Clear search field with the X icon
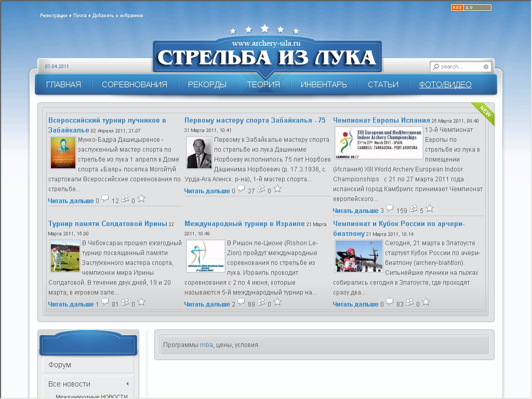The height and width of the screenshot is (399, 532). tap(486, 67)
